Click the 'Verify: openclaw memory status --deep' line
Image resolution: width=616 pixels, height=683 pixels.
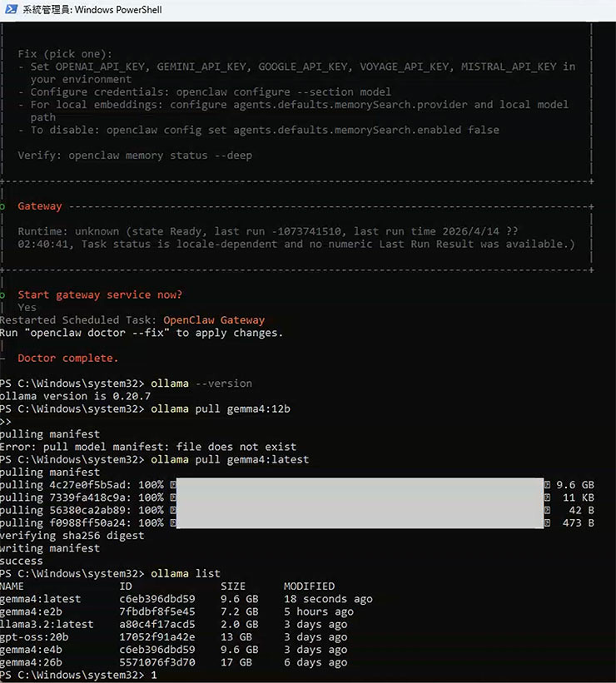click(135, 156)
